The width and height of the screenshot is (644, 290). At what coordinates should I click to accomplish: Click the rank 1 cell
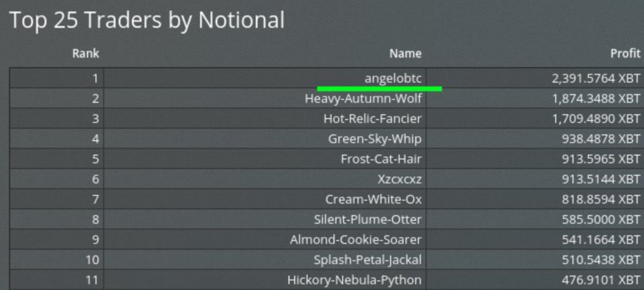tap(57, 78)
